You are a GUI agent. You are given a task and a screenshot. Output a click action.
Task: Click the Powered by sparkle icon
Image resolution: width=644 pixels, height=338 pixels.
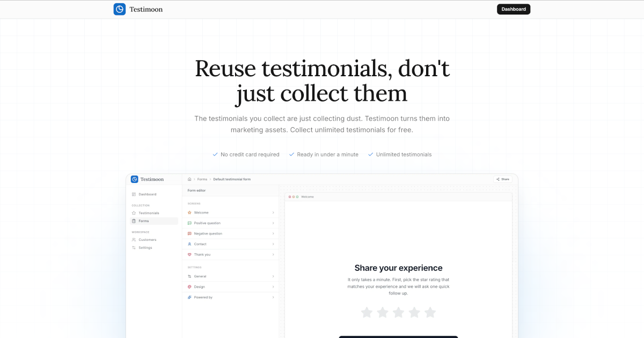[x=189, y=297]
